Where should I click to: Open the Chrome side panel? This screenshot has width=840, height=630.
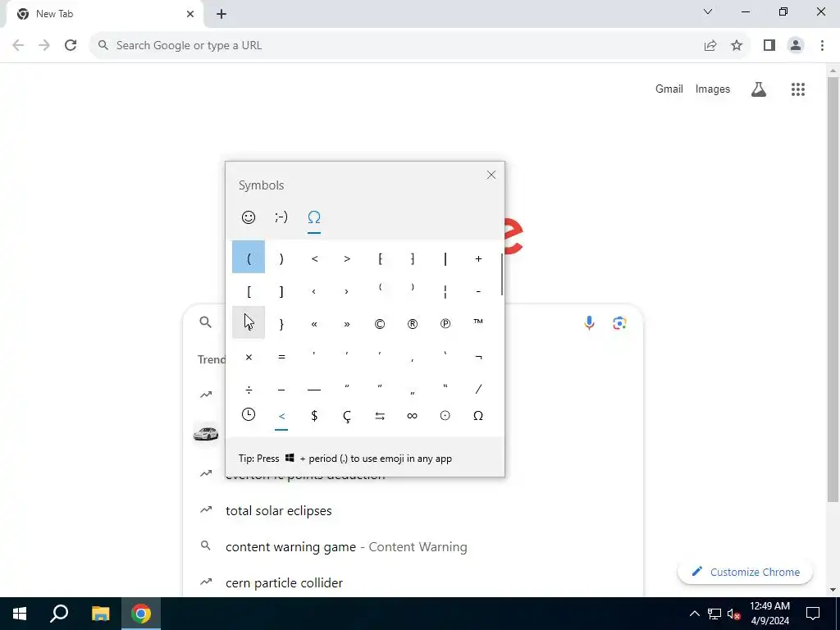point(769,46)
